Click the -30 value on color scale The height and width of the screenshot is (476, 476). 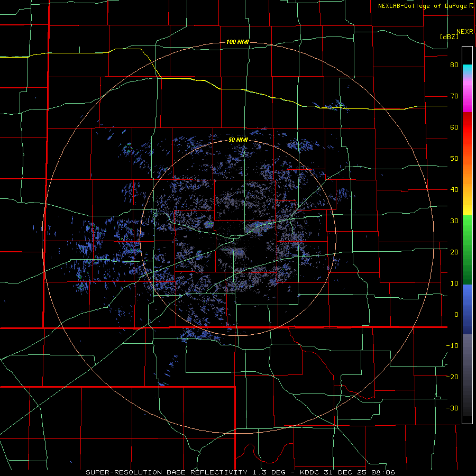click(x=452, y=408)
